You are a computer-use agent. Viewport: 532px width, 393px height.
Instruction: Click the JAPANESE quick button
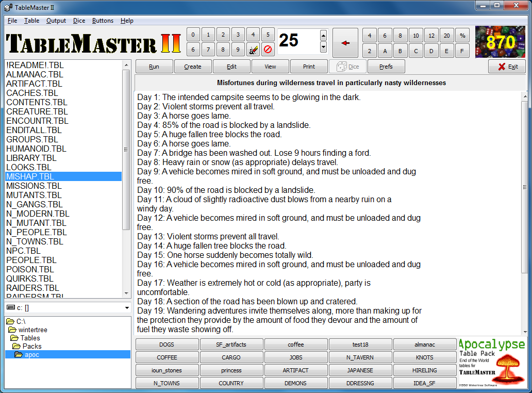360,370
